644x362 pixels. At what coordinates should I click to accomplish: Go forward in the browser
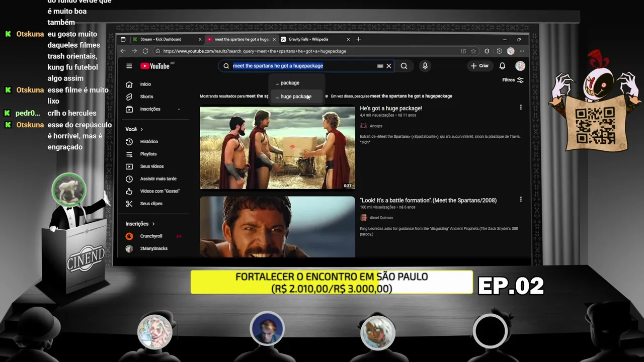(x=134, y=51)
